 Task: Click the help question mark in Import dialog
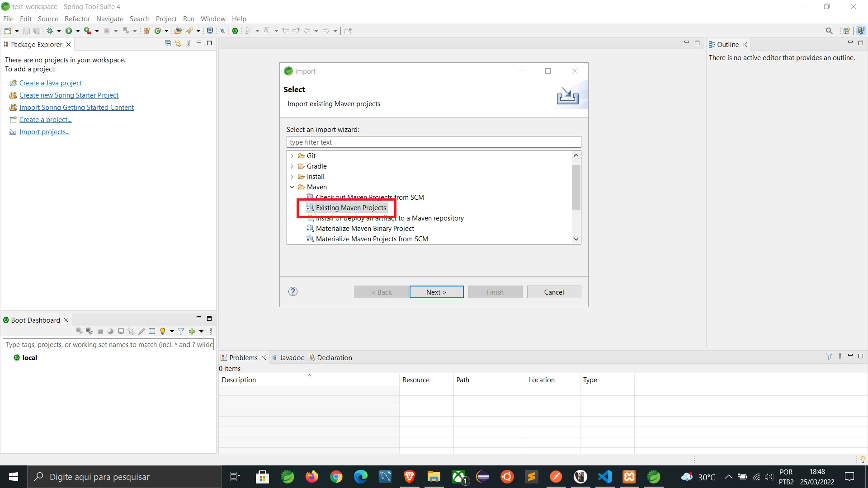click(x=293, y=291)
